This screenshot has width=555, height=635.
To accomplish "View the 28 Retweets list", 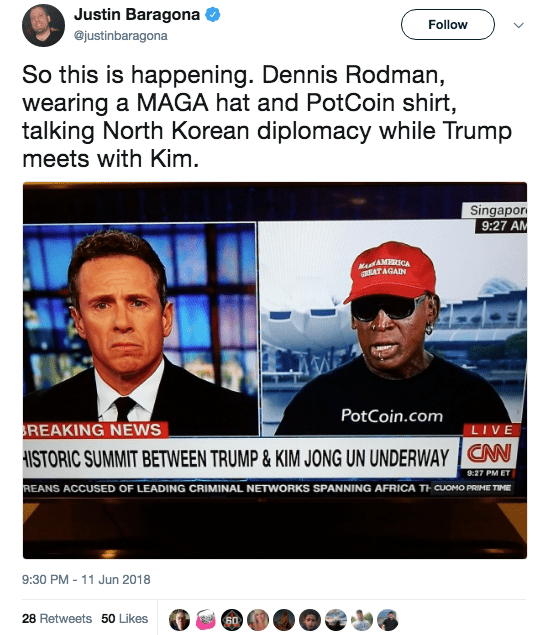I will [x=57, y=618].
